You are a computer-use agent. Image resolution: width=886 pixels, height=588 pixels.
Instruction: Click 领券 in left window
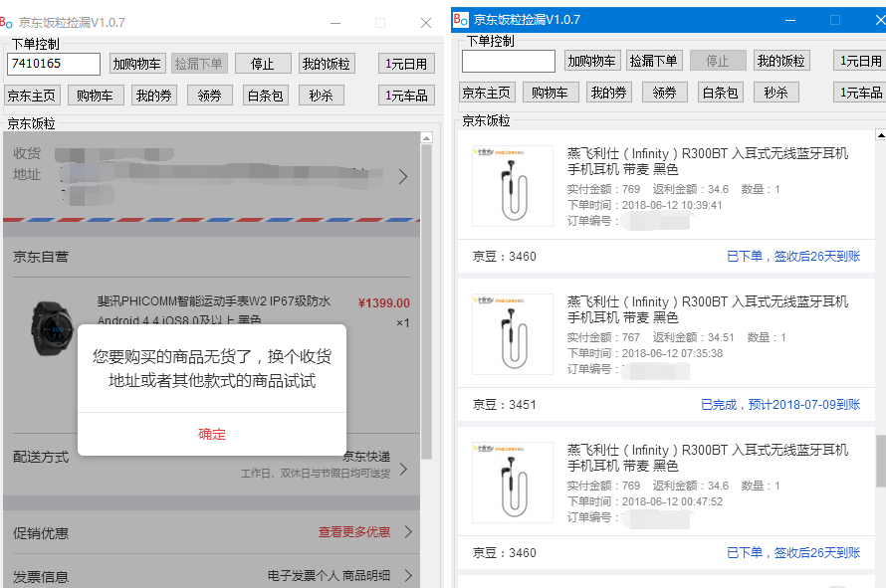coord(210,96)
